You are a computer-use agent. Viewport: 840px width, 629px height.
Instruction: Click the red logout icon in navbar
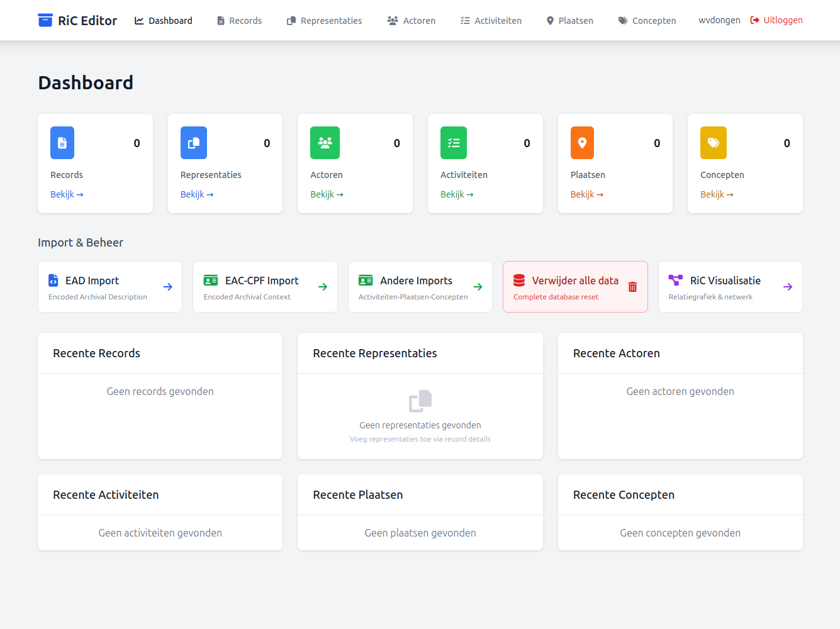(x=754, y=20)
